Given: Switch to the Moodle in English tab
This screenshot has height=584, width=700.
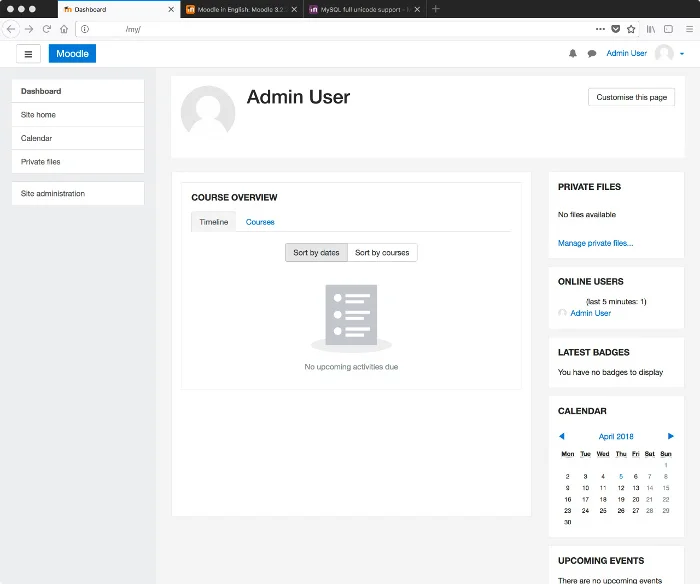Looking at the screenshot, I should (242, 9).
